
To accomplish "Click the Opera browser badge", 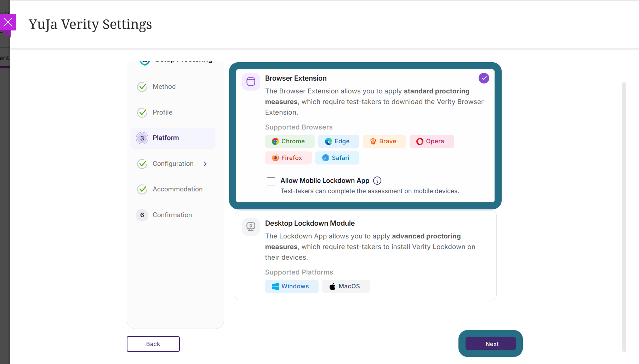I will pos(432,141).
